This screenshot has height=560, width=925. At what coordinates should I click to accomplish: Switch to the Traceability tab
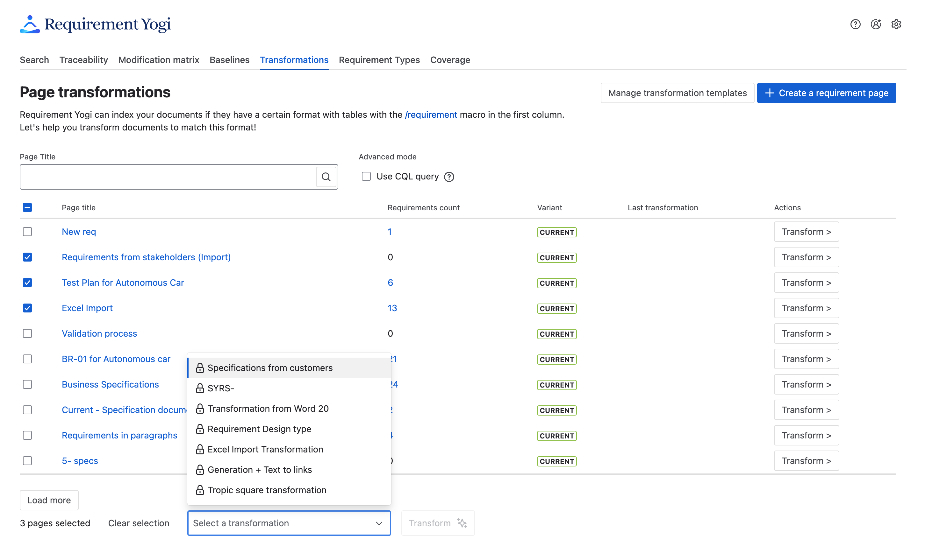point(83,60)
